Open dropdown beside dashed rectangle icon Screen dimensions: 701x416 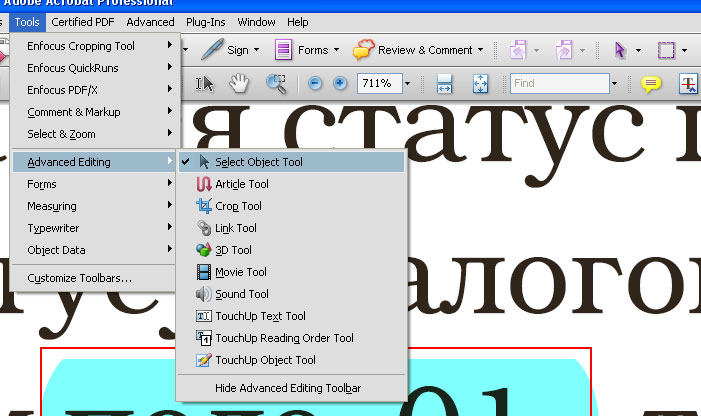click(684, 50)
